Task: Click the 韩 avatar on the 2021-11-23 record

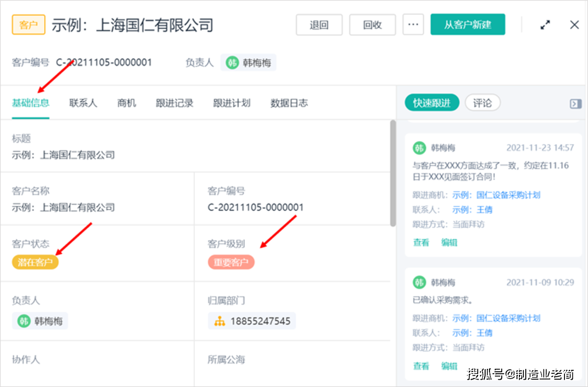Action: (419, 147)
